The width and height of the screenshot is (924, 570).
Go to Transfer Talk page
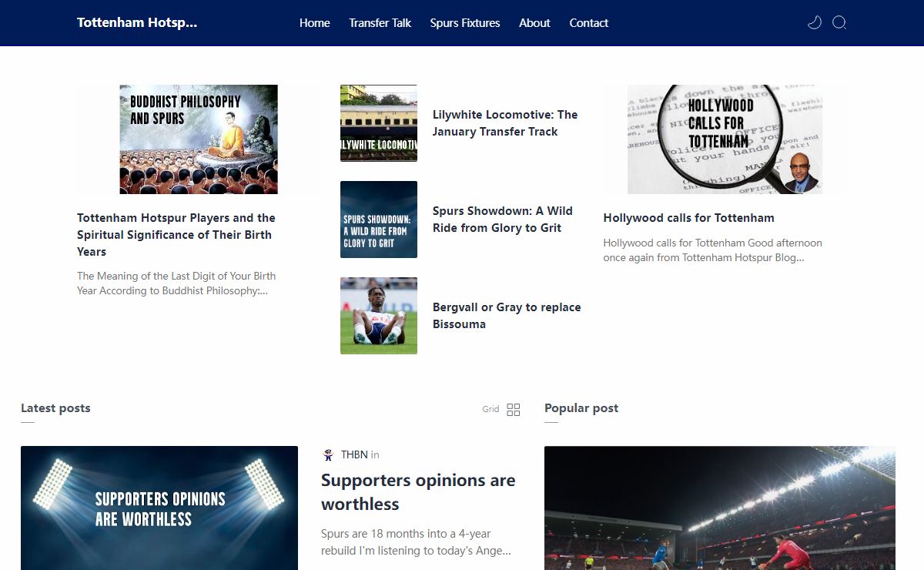(380, 23)
